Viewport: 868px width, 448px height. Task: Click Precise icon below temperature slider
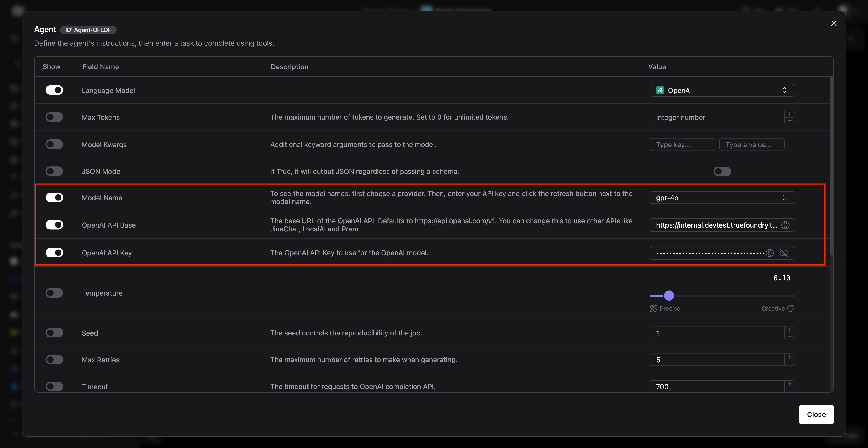click(653, 309)
